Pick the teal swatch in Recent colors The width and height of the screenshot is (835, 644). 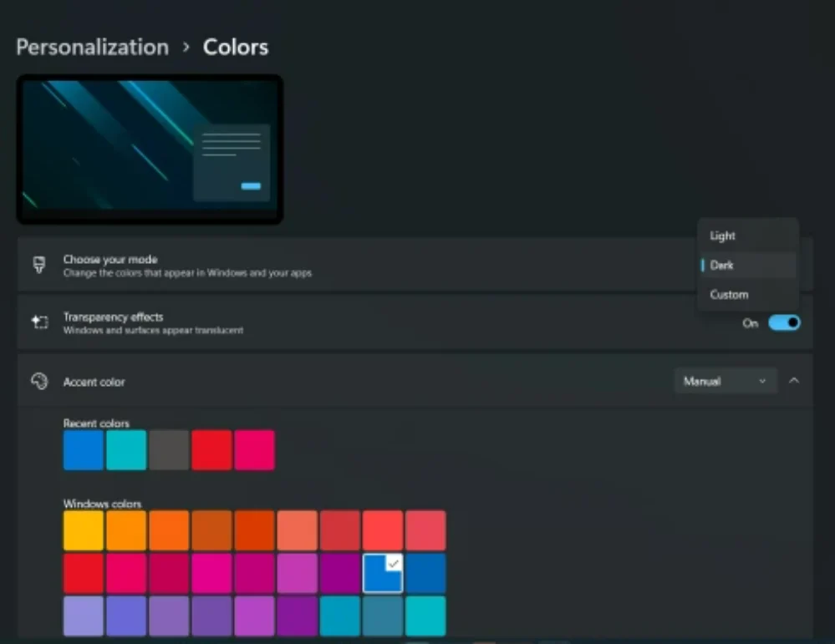tap(126, 450)
